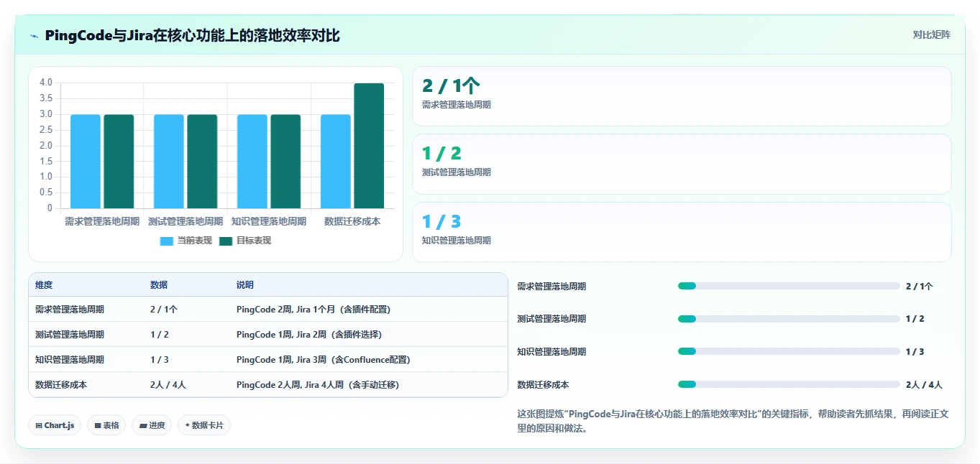This screenshot has height=464, width=980.
Task: Click 'PingCode 2人周, Jira 4人周' description cell
Action: (318, 385)
